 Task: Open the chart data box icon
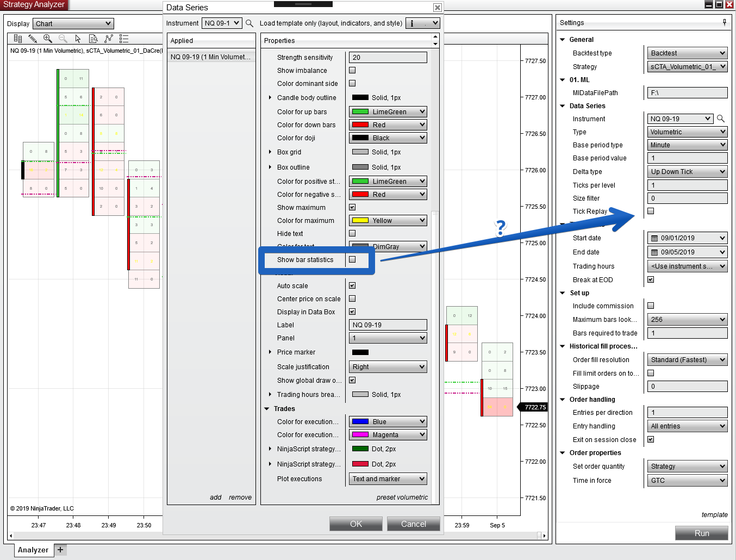coord(93,39)
